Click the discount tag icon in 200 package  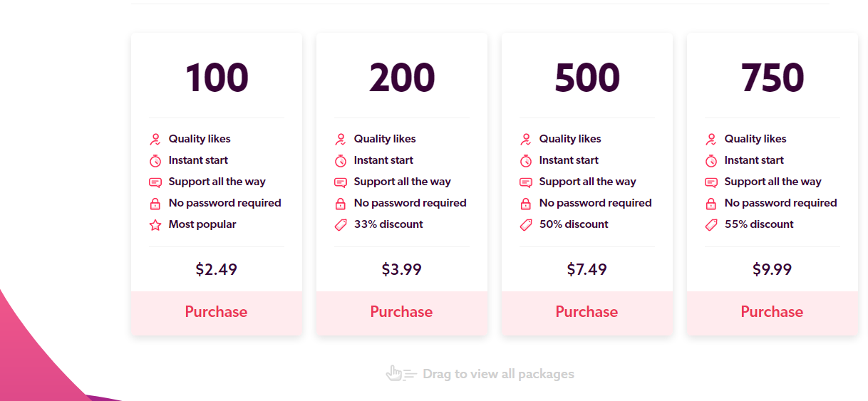[341, 225]
